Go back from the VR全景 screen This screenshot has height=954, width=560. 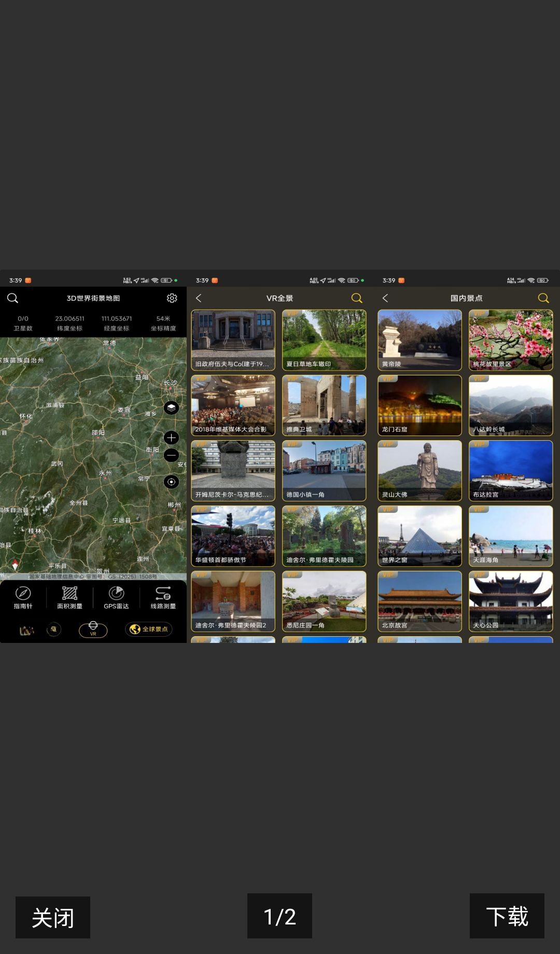[199, 298]
